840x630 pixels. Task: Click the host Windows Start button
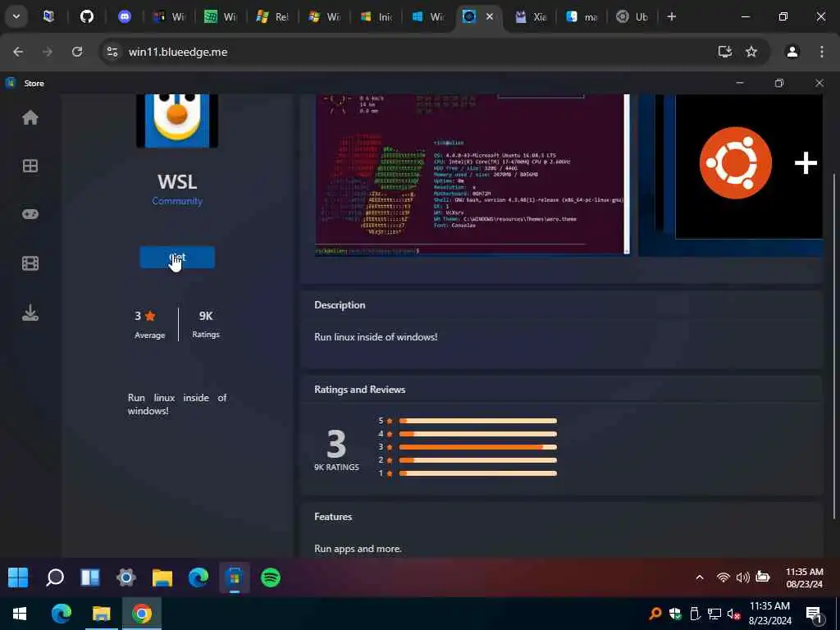click(x=20, y=614)
